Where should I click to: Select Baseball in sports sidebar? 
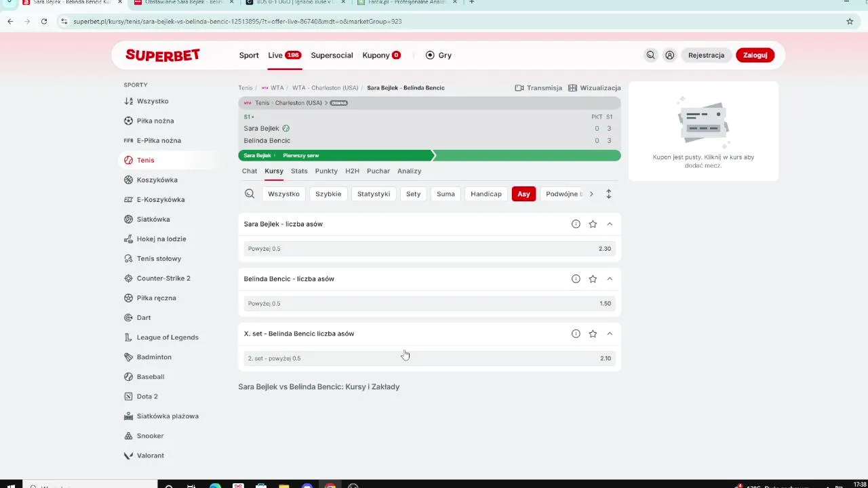(151, 376)
